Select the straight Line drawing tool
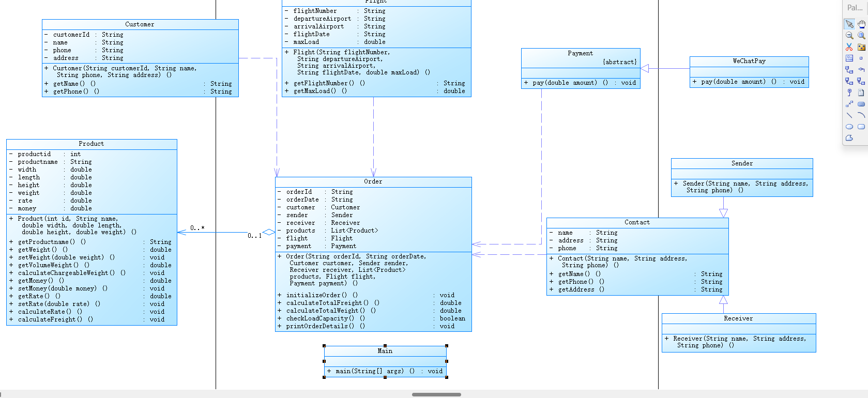The width and height of the screenshot is (868, 398). [849, 115]
